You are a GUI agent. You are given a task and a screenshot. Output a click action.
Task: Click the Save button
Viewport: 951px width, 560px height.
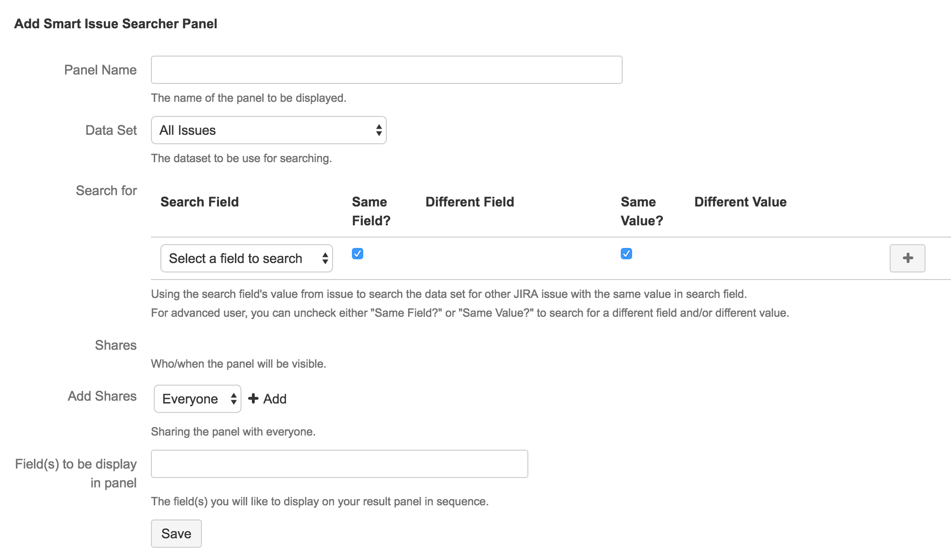click(176, 533)
